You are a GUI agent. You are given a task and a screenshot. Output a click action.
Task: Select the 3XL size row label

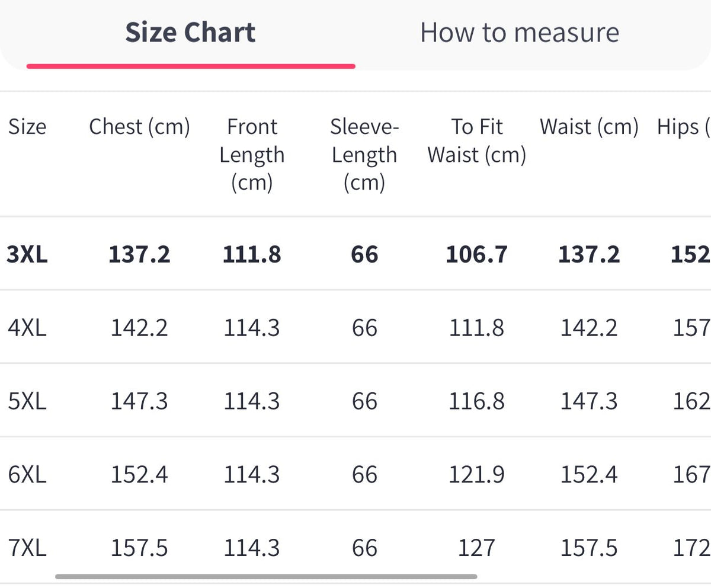tap(27, 254)
